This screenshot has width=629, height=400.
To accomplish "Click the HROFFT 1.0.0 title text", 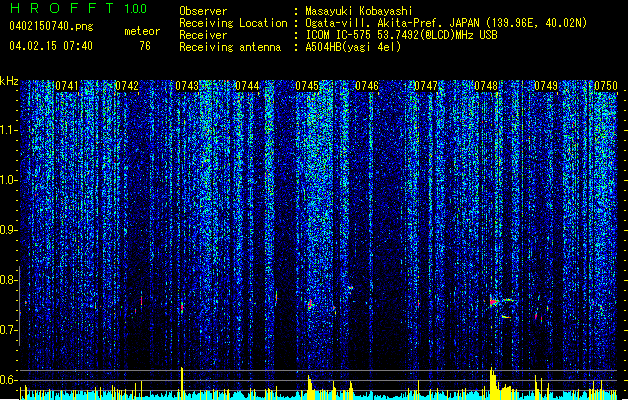I will (79, 8).
